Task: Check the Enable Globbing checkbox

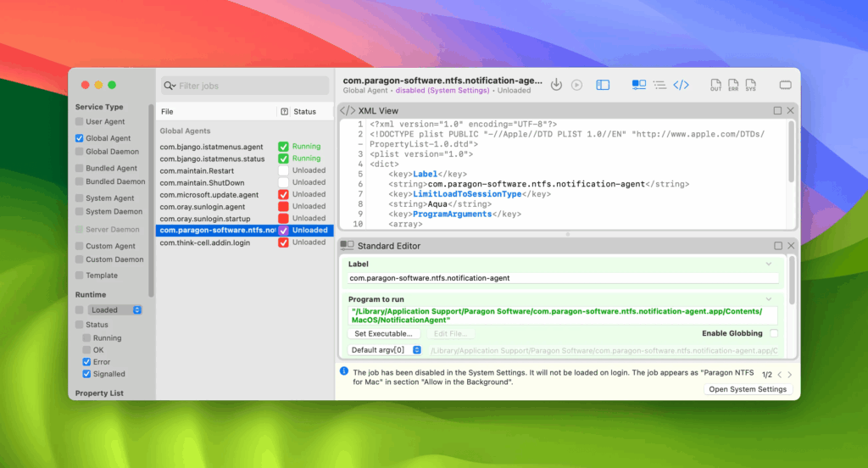Action: pos(773,334)
